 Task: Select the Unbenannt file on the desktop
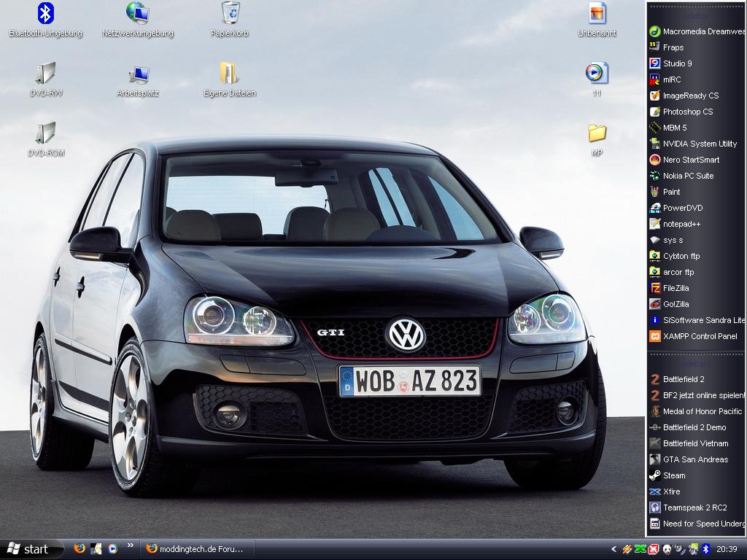tap(597, 20)
